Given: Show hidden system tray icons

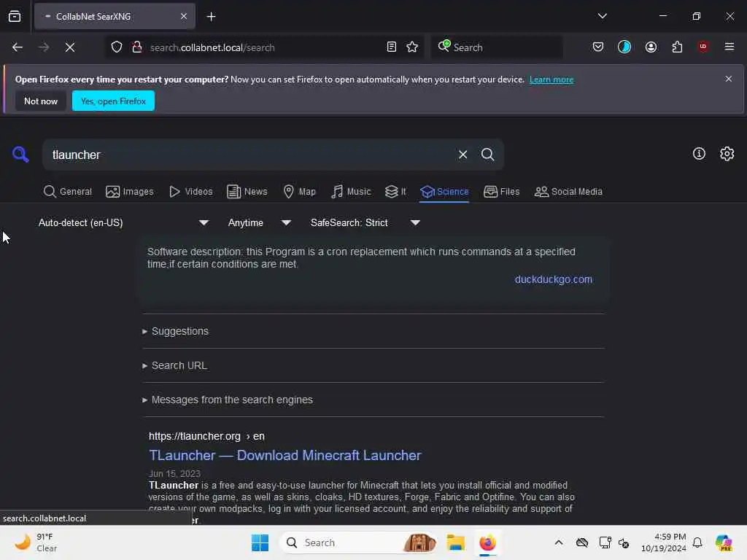Looking at the screenshot, I should pos(558,542).
